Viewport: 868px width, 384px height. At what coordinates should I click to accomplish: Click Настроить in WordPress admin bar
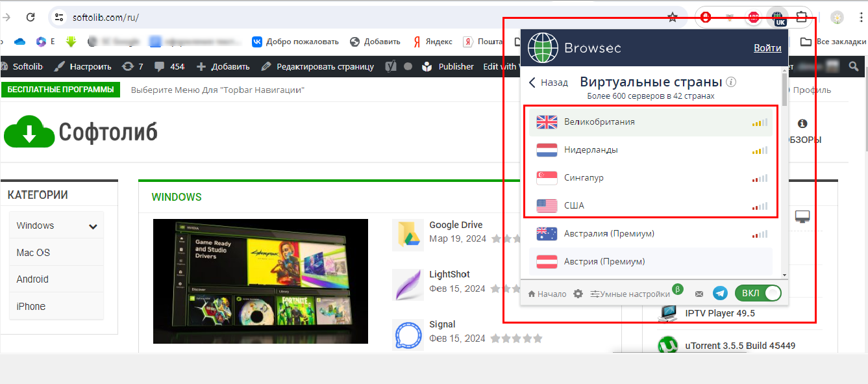click(82, 66)
